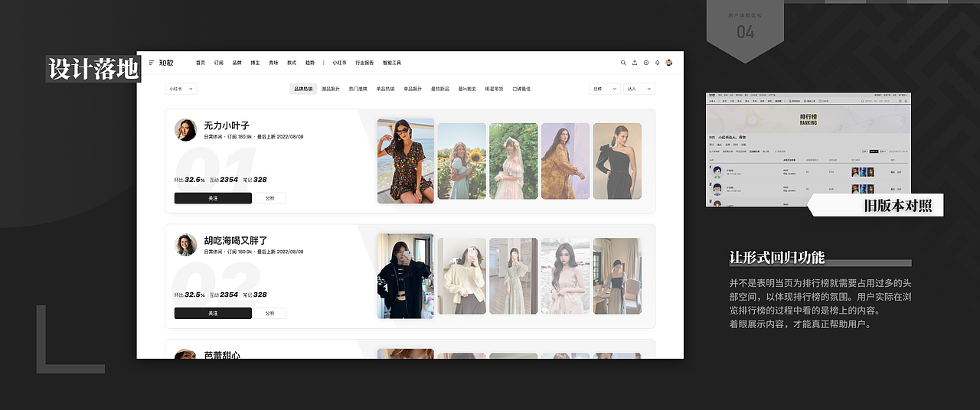Open the name 芭蕾甜心
The height and width of the screenshot is (410, 980).
point(223,355)
